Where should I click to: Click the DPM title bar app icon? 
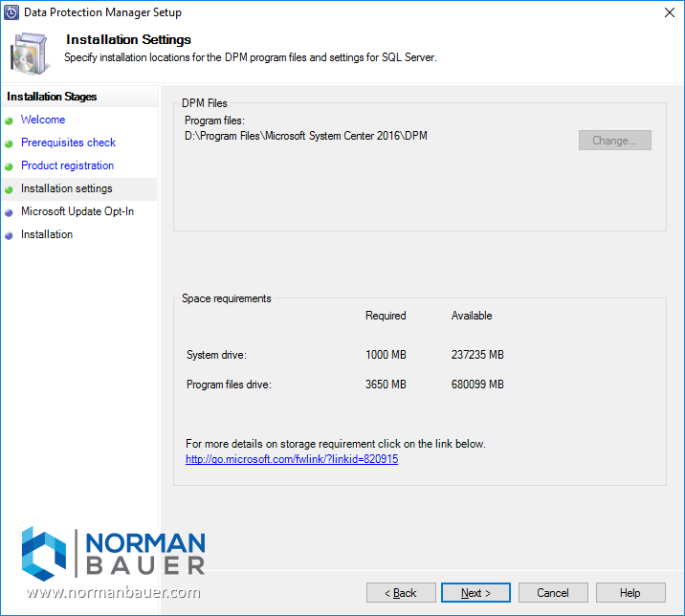pyautogui.click(x=11, y=12)
